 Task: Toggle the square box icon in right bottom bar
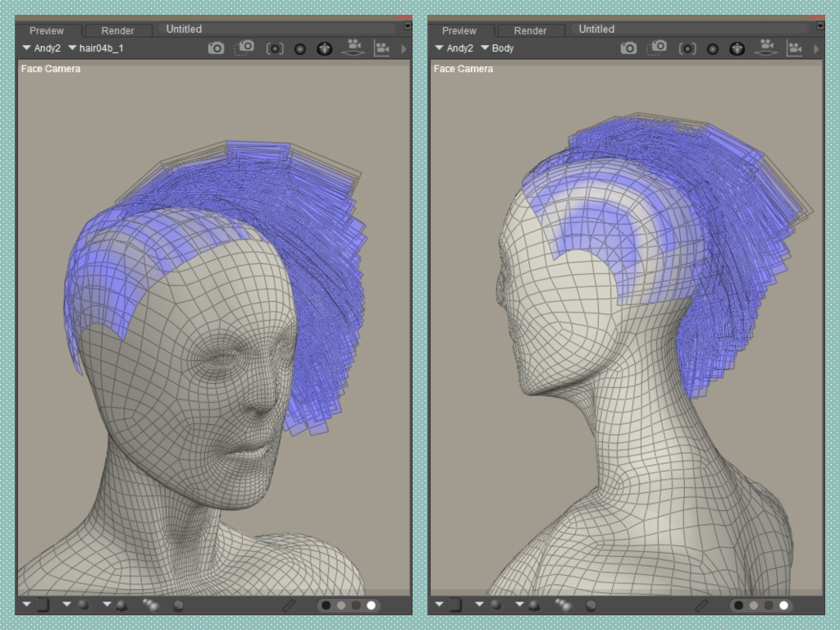(455, 605)
